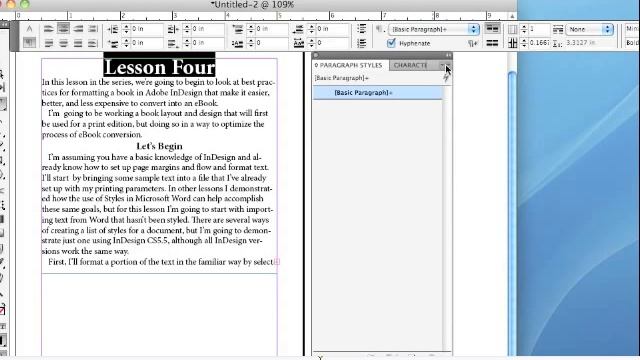The height and width of the screenshot is (360, 640).
Task: Click the Space Before value field
Action: 272,29
